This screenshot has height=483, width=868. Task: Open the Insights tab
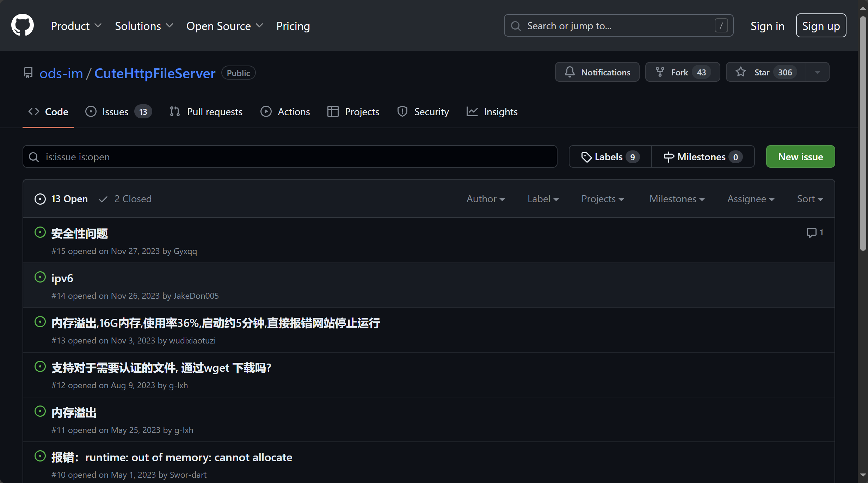492,112
